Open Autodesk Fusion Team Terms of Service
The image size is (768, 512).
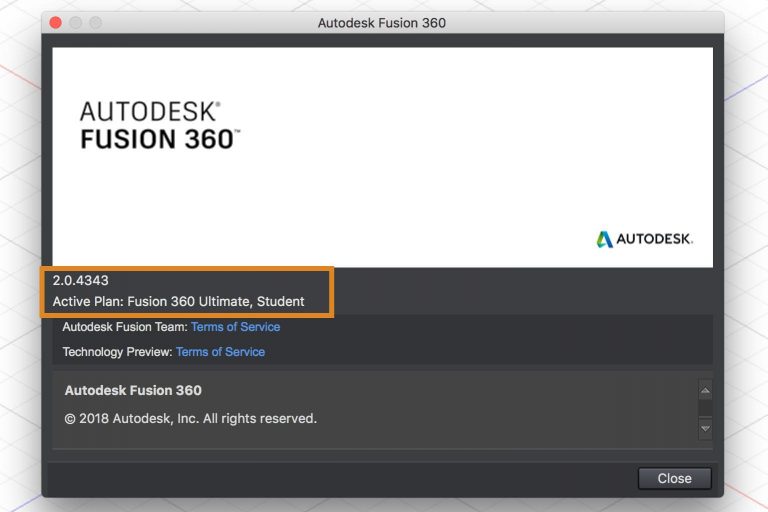(235, 327)
